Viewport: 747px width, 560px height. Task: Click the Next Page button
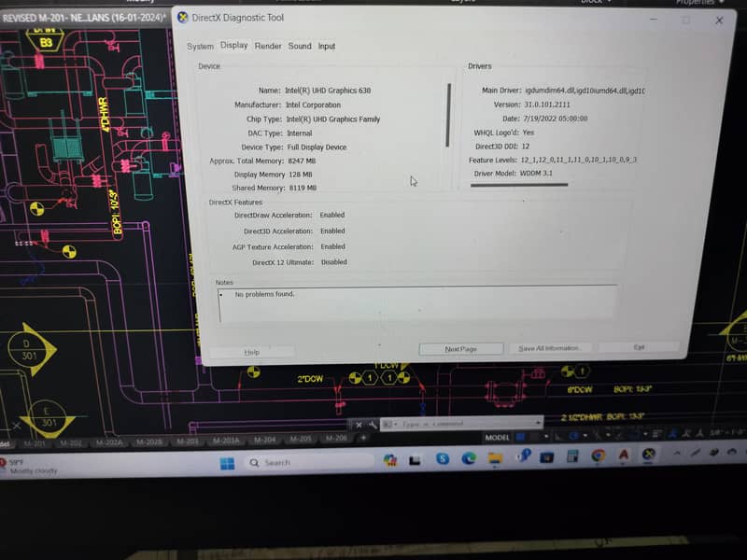tap(460, 349)
